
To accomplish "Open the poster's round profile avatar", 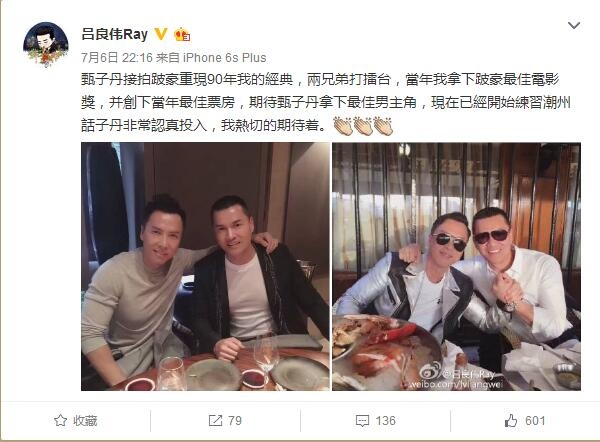I will coord(46,45).
